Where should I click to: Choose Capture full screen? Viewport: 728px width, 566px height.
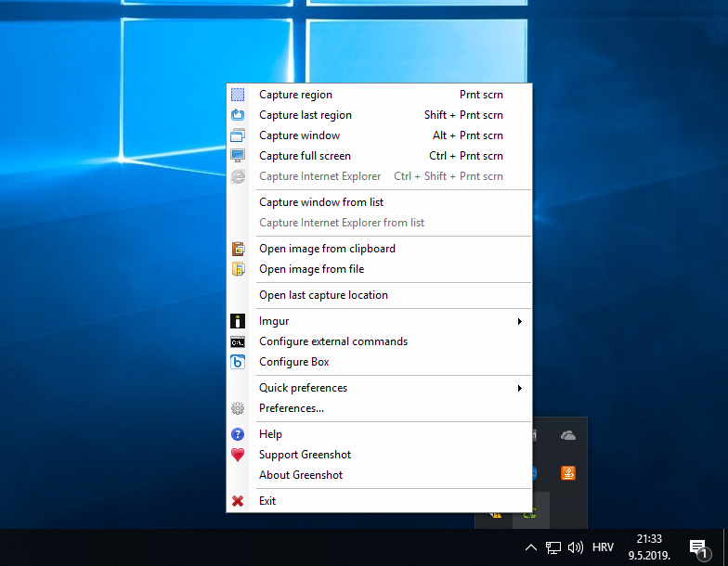click(x=379, y=156)
